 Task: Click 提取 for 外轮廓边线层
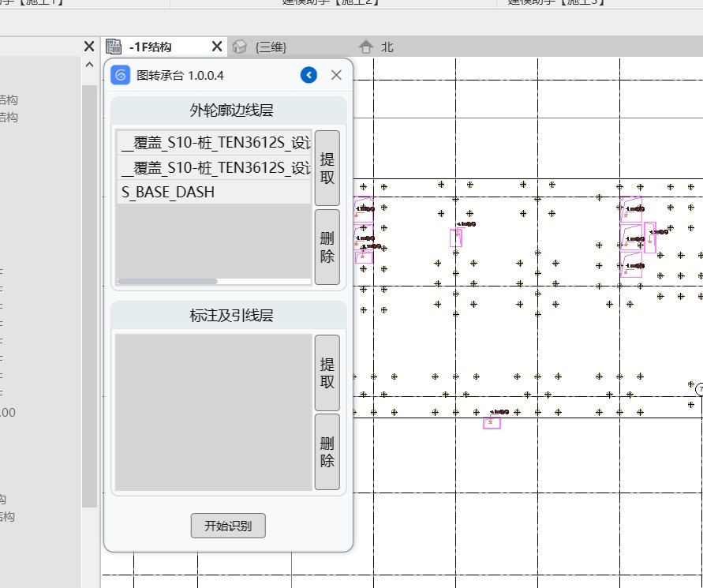click(327, 168)
